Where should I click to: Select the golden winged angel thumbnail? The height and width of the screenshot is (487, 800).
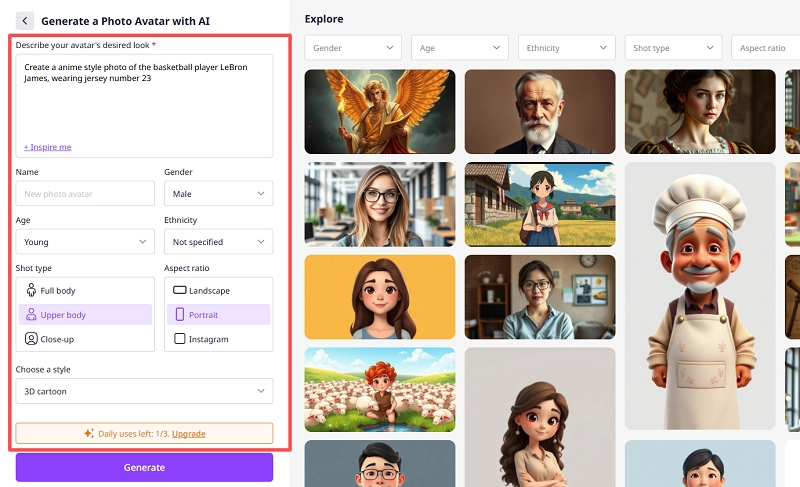coord(380,111)
